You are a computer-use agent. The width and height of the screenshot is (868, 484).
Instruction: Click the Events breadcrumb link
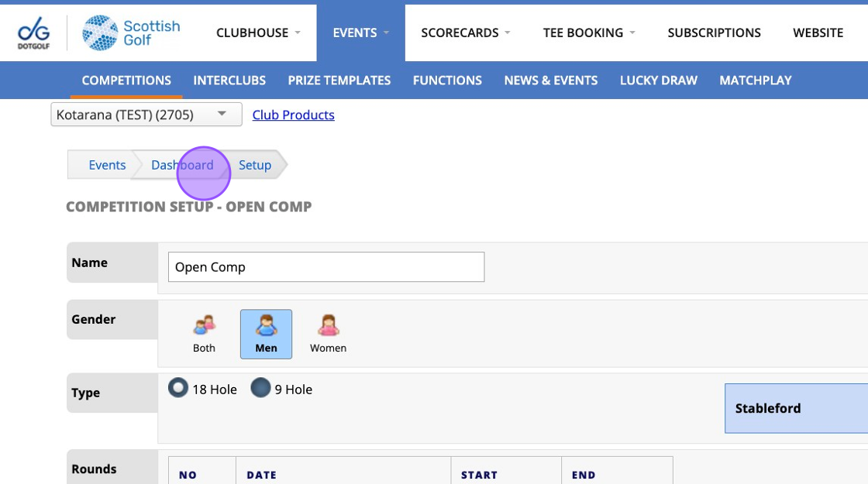107,165
